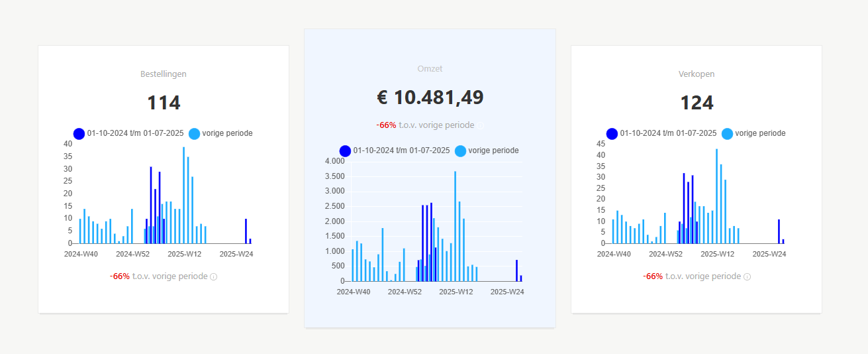Select the Bestellingen card title
Screen dimensions: 868x354
(x=164, y=74)
